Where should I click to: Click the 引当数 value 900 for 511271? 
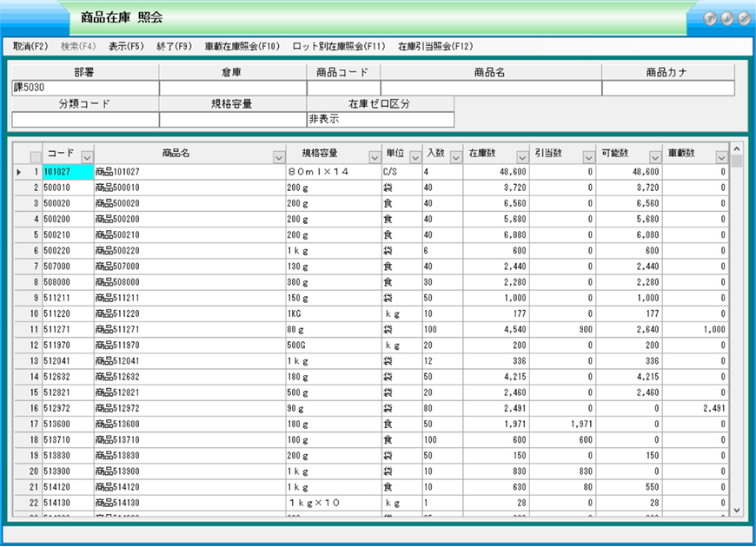(x=586, y=330)
